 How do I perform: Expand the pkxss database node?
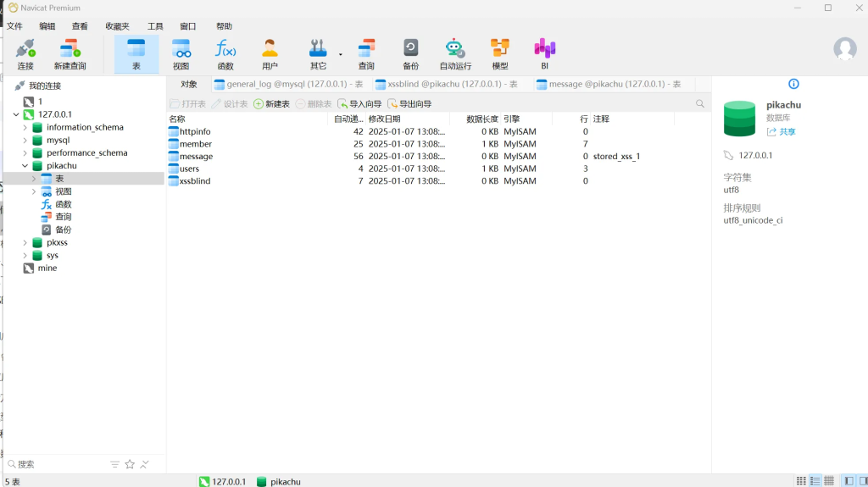pos(25,242)
